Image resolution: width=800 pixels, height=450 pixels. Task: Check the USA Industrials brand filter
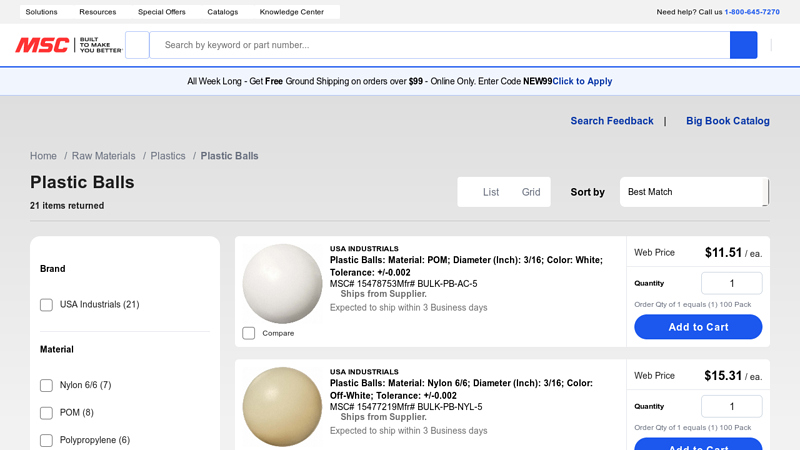(46, 305)
